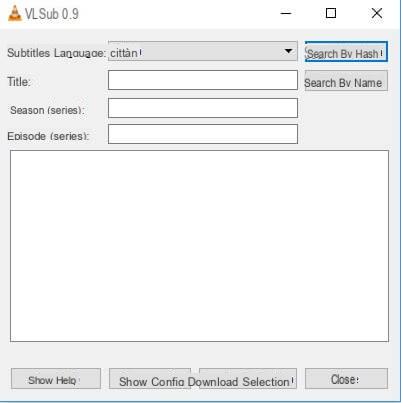
Task: Close the window with the X icon
Action: coord(377,13)
